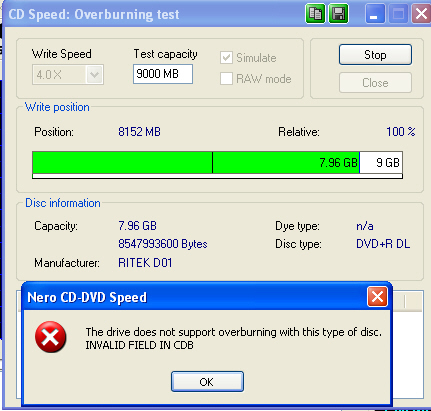The width and height of the screenshot is (431, 411).
Task: Close the CD Speed Overburning test window
Action: point(421,14)
